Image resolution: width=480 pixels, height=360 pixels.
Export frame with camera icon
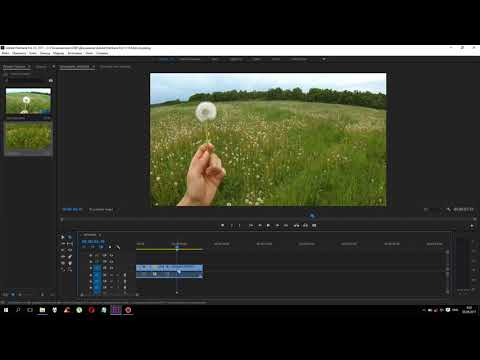pyautogui.click(x=314, y=226)
